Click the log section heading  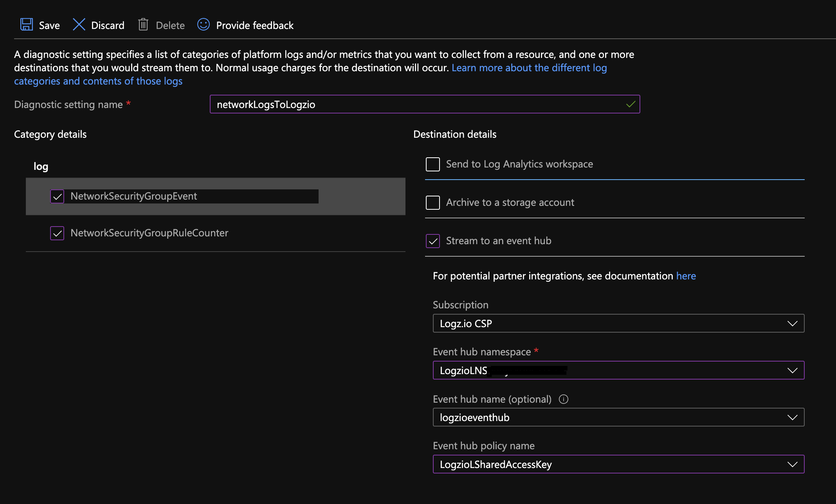(41, 166)
